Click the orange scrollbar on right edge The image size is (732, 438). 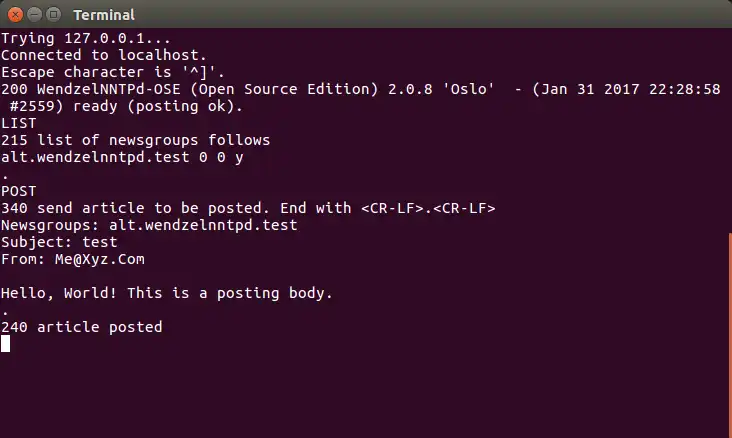click(730, 335)
